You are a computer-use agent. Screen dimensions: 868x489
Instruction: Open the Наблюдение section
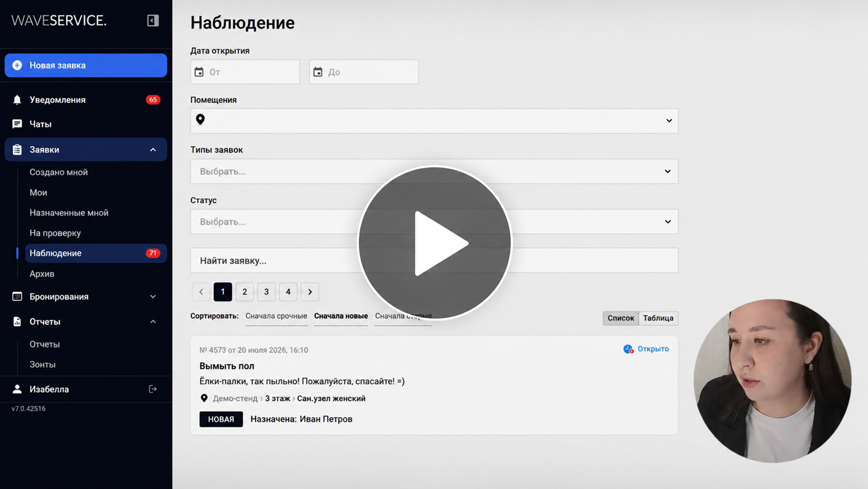pos(96,253)
